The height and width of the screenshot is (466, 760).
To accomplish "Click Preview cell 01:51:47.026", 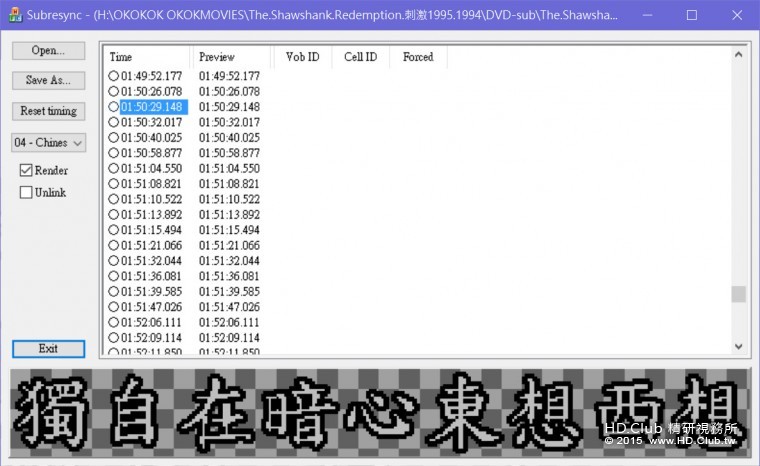I will coord(229,307).
